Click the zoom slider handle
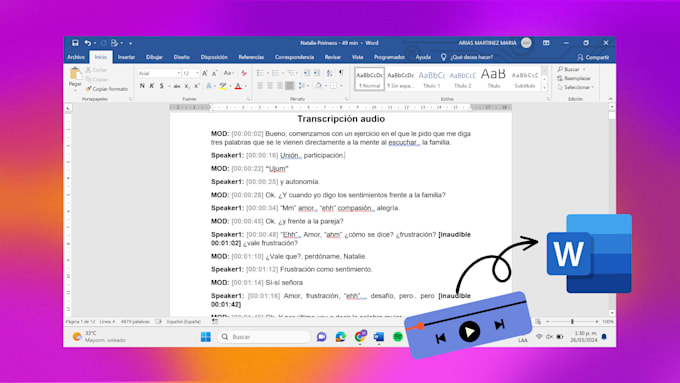680x383 pixels. [x=572, y=321]
